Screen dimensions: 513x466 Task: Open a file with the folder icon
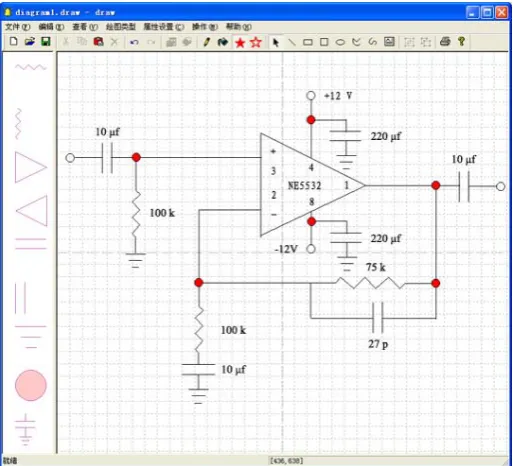tap(30, 42)
